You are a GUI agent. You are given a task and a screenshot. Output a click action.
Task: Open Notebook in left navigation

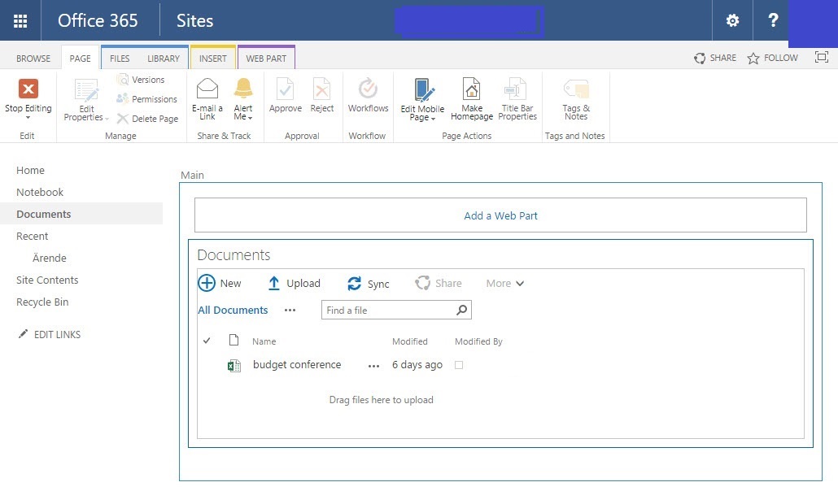(40, 192)
